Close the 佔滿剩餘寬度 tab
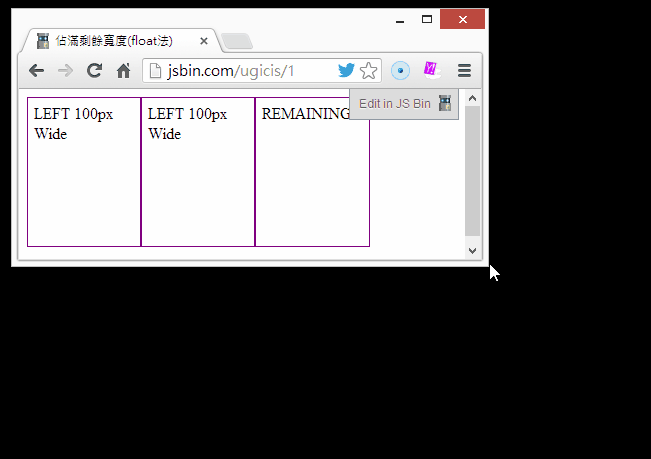The width and height of the screenshot is (651, 459). point(203,41)
